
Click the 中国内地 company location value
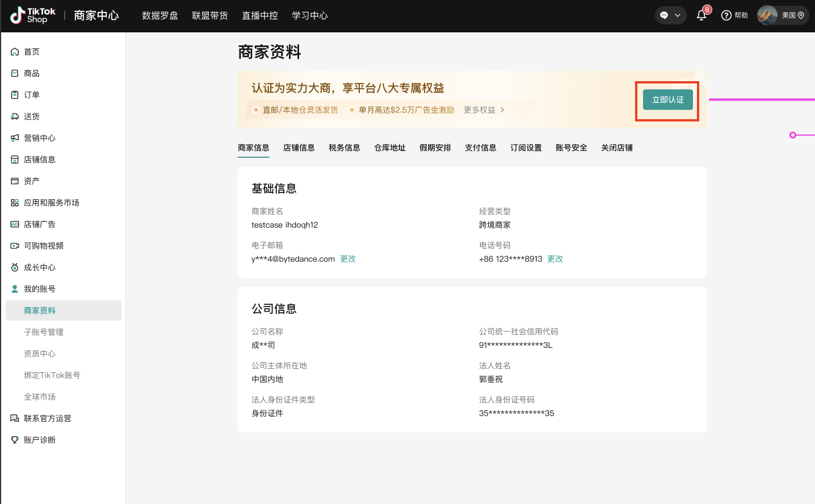click(267, 379)
